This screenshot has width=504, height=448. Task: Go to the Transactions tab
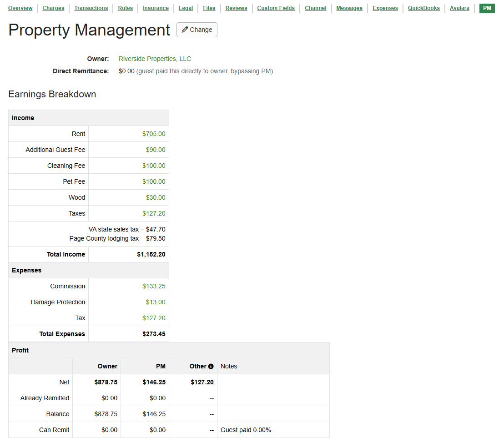pyautogui.click(x=91, y=8)
